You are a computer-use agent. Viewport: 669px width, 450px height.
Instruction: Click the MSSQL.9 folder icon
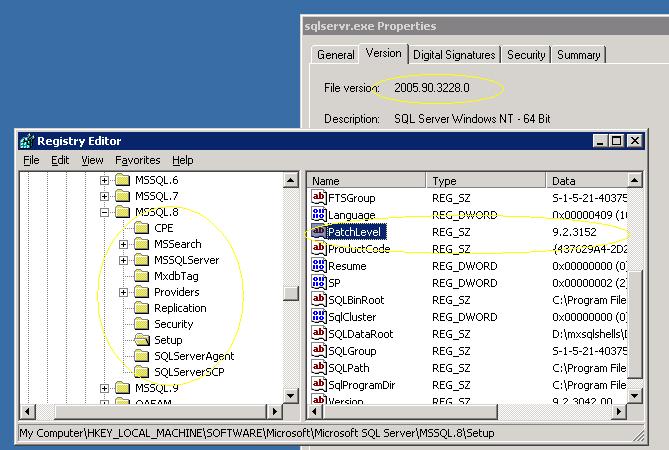click(123, 388)
